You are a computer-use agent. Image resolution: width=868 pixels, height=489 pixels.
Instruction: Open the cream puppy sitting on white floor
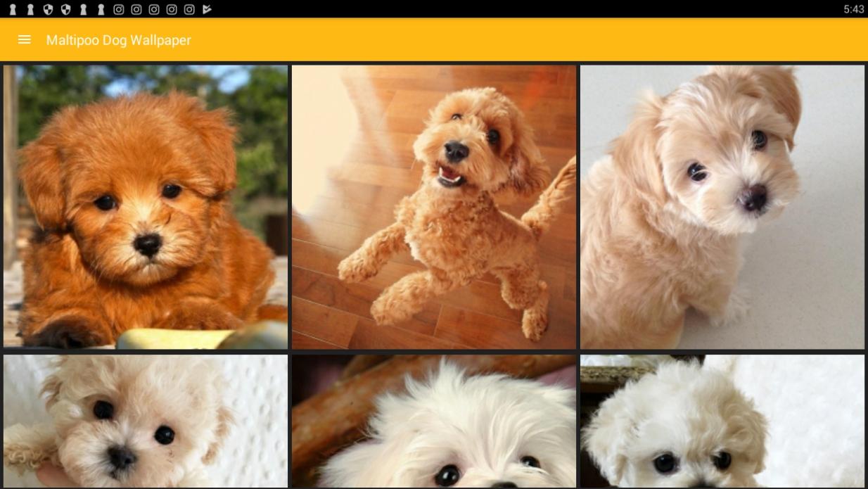coord(722,207)
